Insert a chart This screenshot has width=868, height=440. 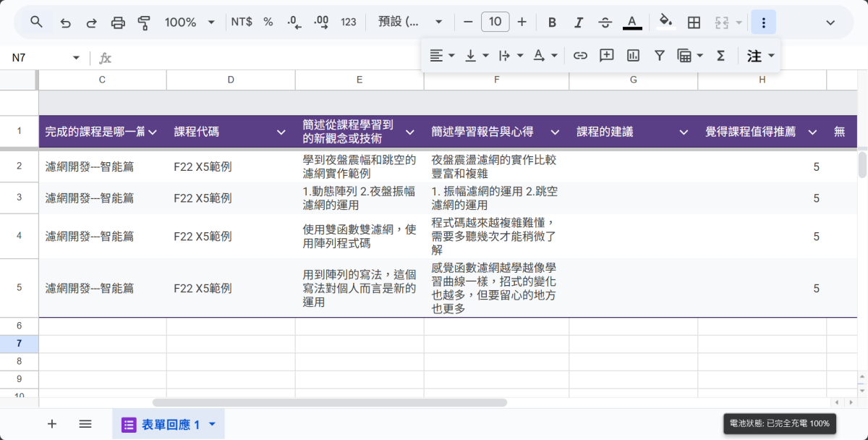633,55
